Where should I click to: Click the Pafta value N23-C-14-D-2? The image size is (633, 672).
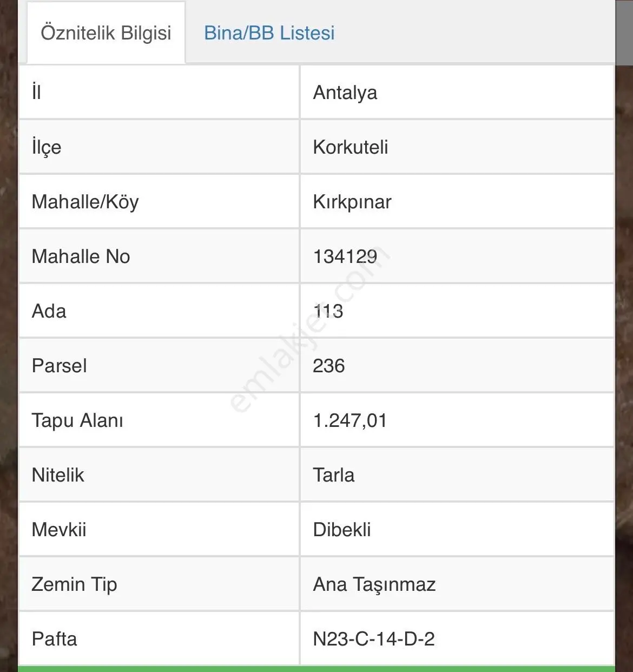pyautogui.click(x=374, y=639)
